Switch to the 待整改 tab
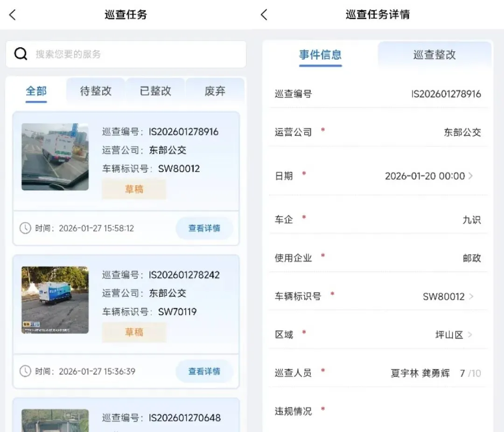The height and width of the screenshot is (432, 504). click(x=96, y=91)
